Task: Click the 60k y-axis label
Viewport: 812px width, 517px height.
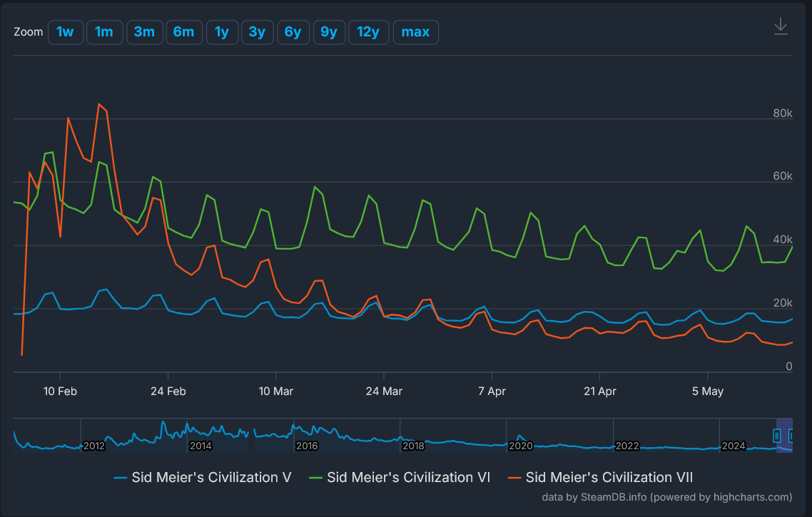Action: pos(783,176)
